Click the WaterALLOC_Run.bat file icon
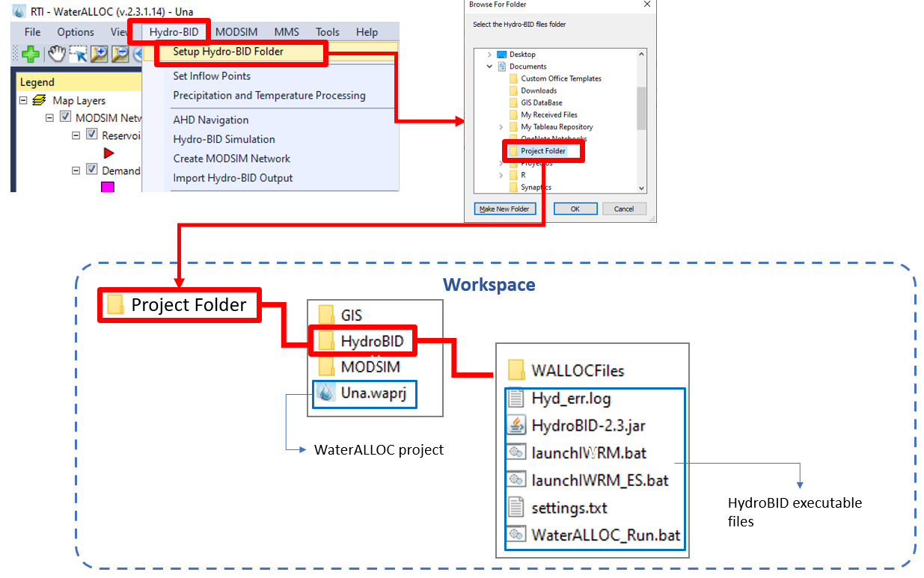The height and width of the screenshot is (578, 924). pyautogui.click(x=516, y=535)
